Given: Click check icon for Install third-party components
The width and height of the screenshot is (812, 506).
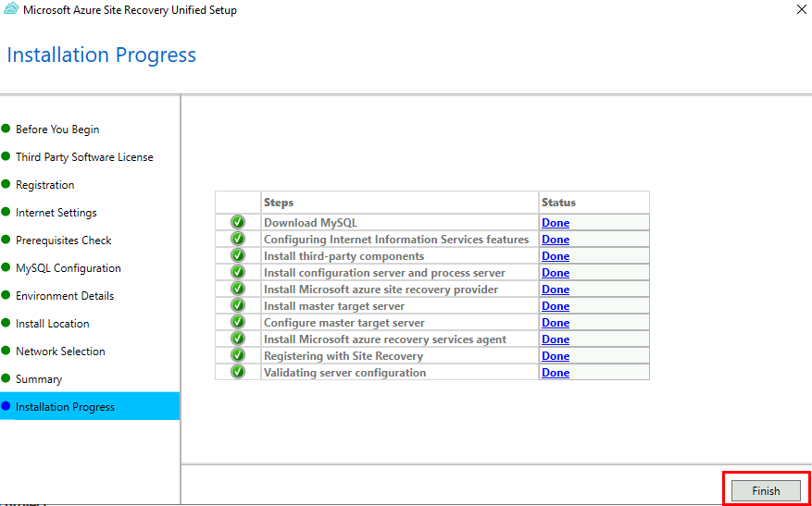Looking at the screenshot, I should click(x=238, y=256).
